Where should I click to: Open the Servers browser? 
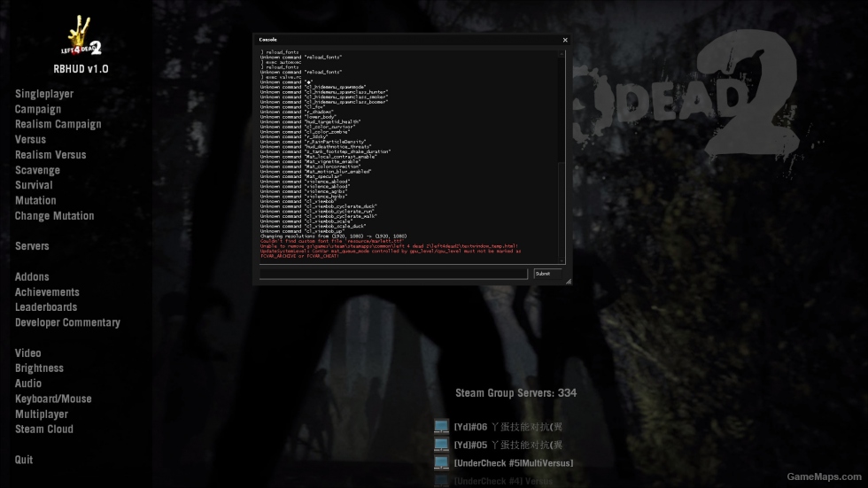(x=32, y=245)
